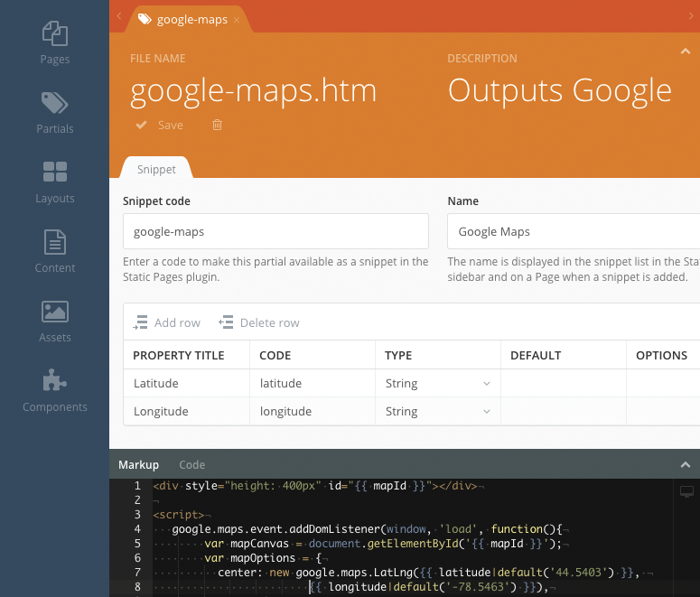Edit the Name field Google Maps

click(x=573, y=231)
